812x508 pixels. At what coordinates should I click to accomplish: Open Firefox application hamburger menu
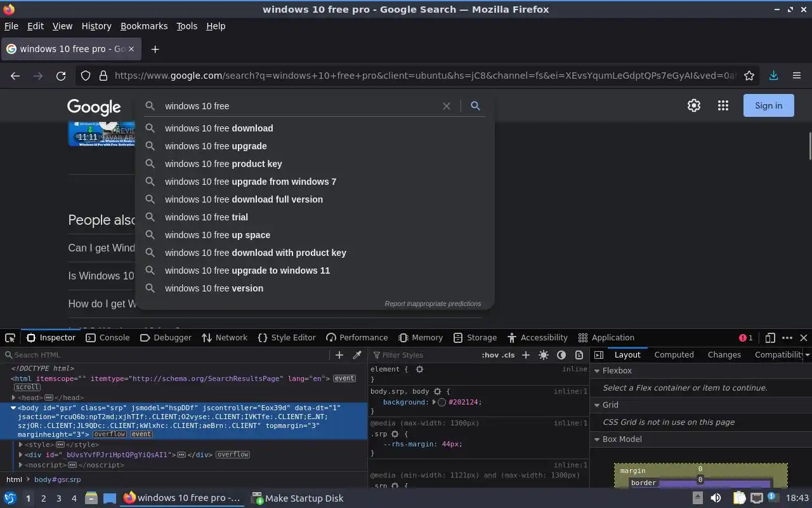pos(797,76)
